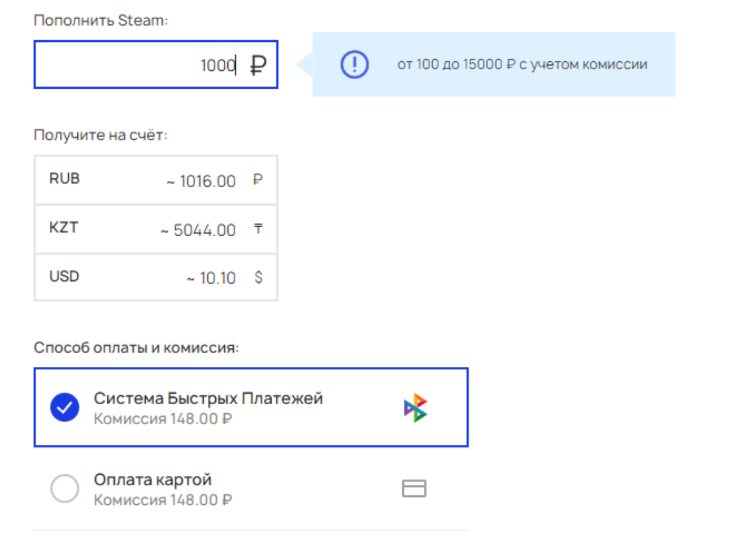Click the exclamation info icon in the hint
This screenshot has height=560, width=744.
(355, 64)
